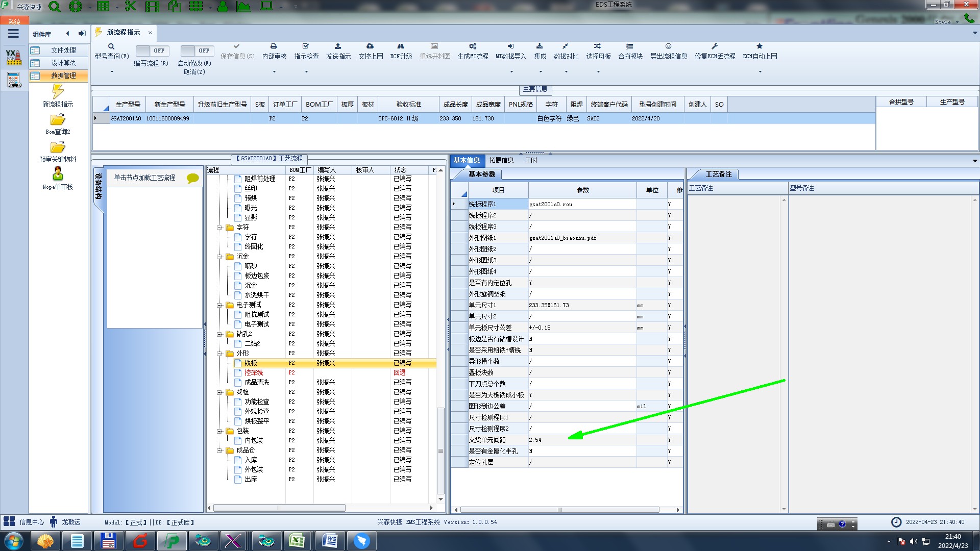Viewport: 980px width, 551px height.
Task: Open dropdown arrow under 选择母板
Action: 598,71
